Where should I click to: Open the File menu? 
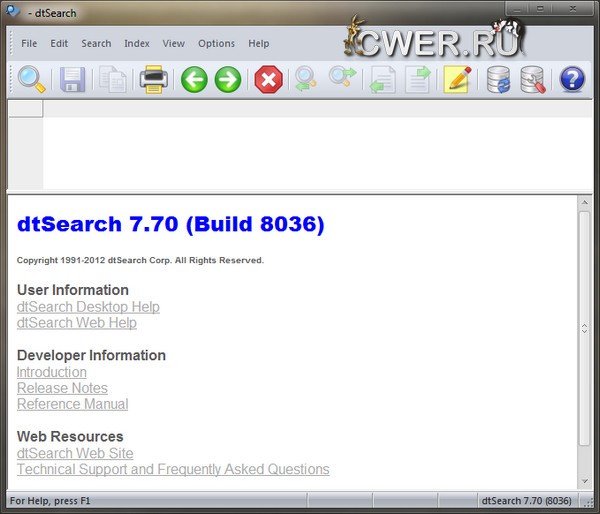29,43
